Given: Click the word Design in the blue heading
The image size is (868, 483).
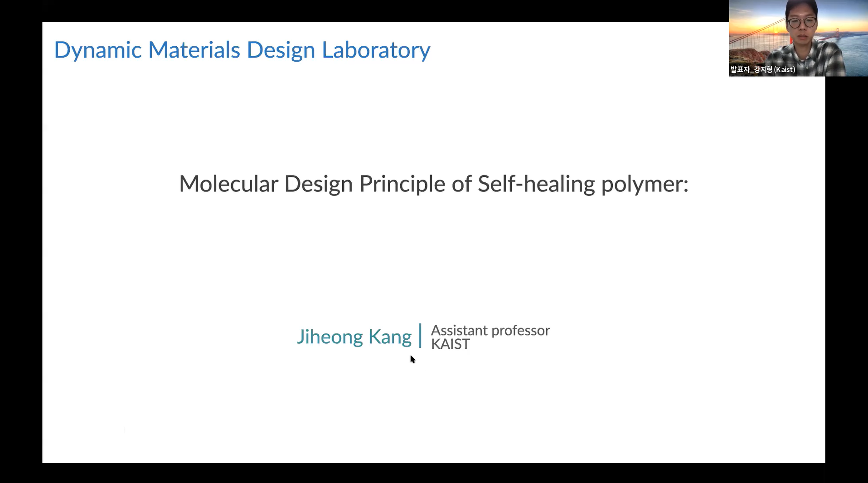Looking at the screenshot, I should (281, 51).
